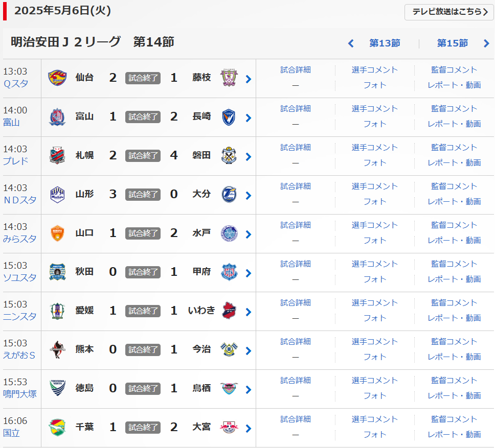Image resolution: width=495 pixels, height=448 pixels.
Task: Click the Nagasaki club emblem
Action: (229, 117)
